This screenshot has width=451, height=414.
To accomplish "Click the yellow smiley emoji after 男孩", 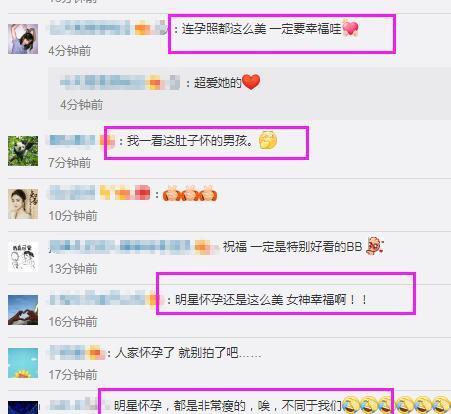I will click(x=268, y=140).
